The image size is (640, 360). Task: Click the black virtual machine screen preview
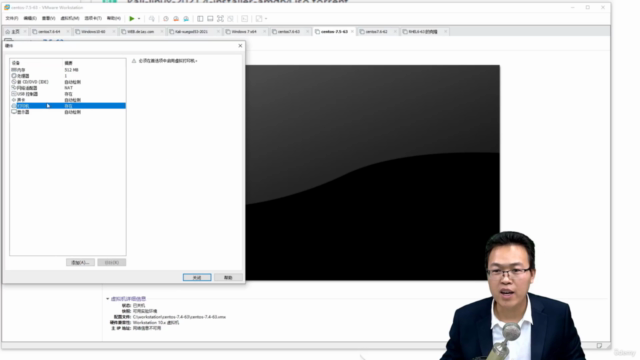click(373, 172)
